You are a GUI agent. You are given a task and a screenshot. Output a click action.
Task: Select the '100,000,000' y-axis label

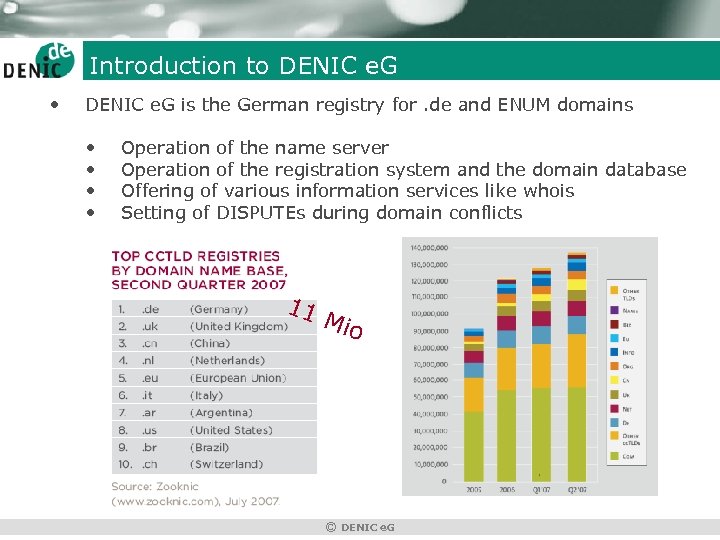tap(429, 314)
